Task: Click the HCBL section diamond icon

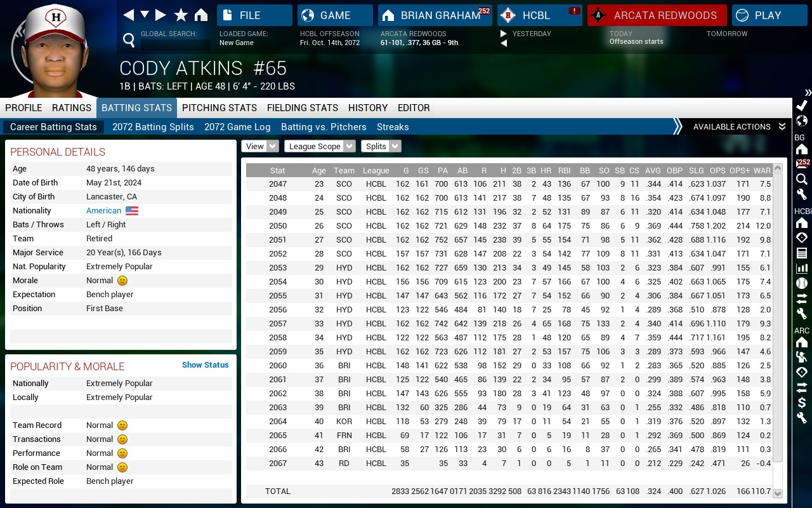Action: tap(802, 237)
